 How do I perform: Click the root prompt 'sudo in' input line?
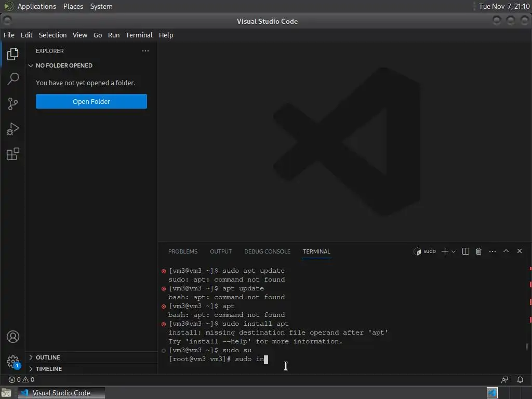point(218,359)
